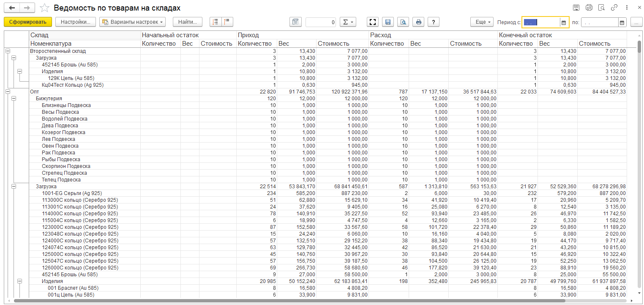Select '001 Браслет (Au 585)' row
644x305 pixels.
pyautogui.click(x=328, y=288)
